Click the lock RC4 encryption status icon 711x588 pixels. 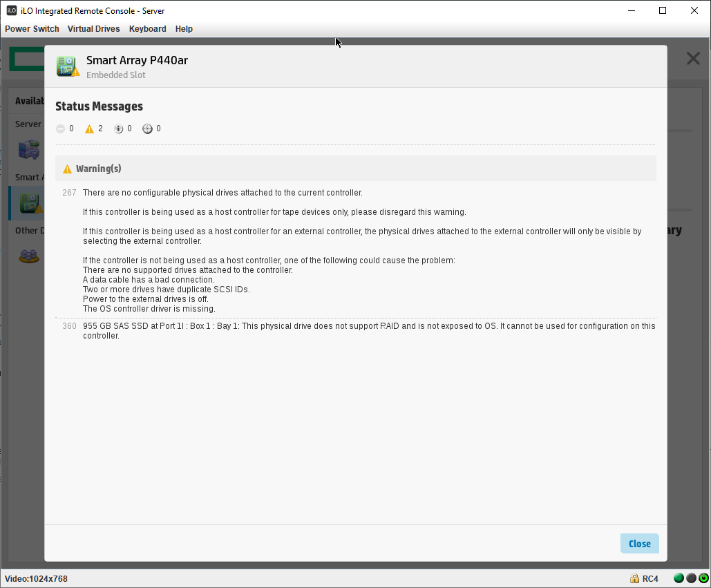click(634, 578)
